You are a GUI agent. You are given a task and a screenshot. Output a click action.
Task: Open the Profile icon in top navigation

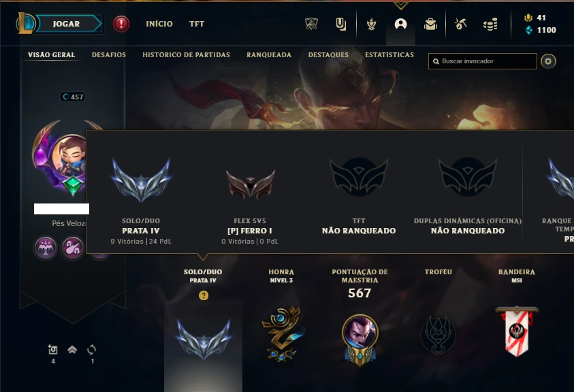click(400, 24)
